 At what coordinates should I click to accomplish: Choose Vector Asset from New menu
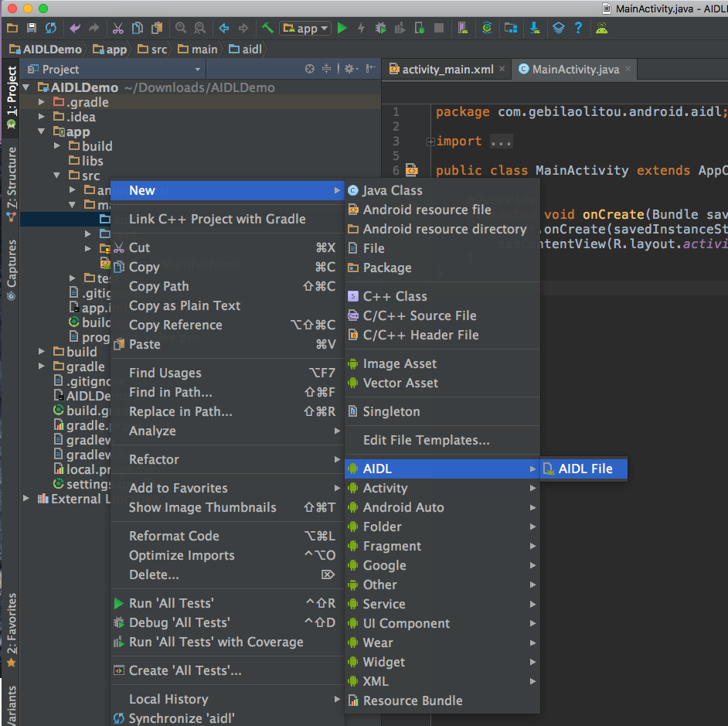(442, 383)
